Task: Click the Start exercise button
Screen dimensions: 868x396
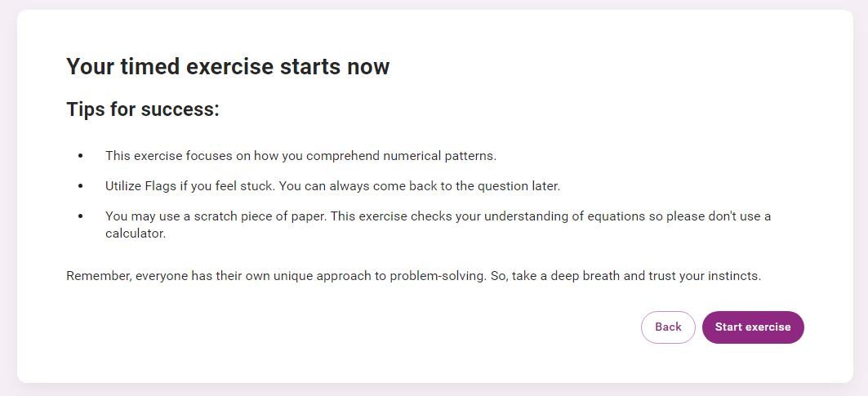Action: click(753, 327)
